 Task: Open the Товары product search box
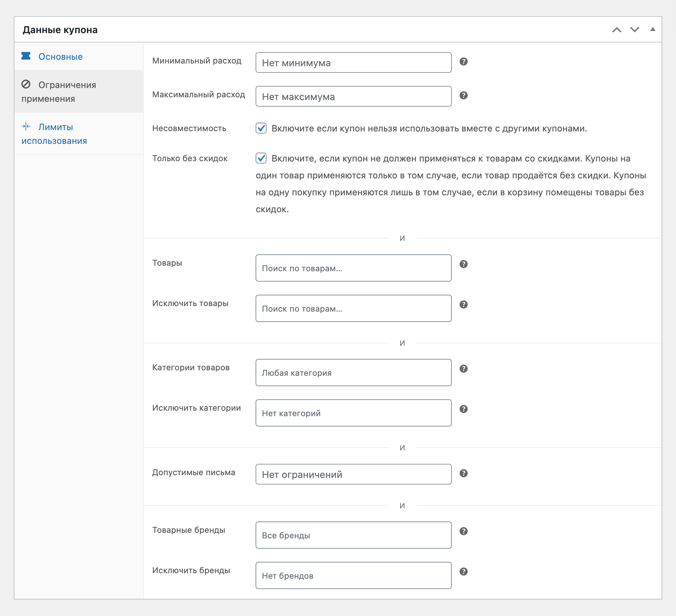point(354,268)
